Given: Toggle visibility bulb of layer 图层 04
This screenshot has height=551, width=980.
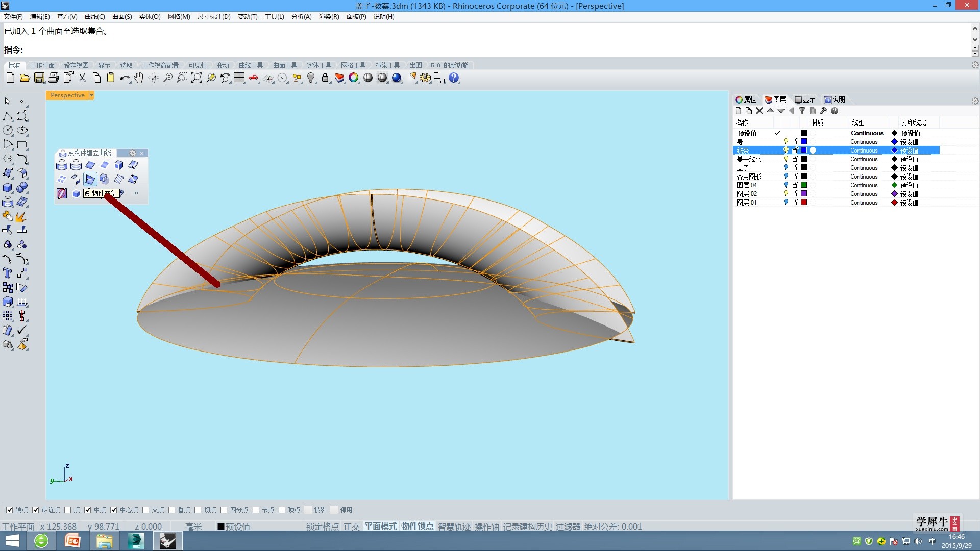Looking at the screenshot, I should point(786,185).
